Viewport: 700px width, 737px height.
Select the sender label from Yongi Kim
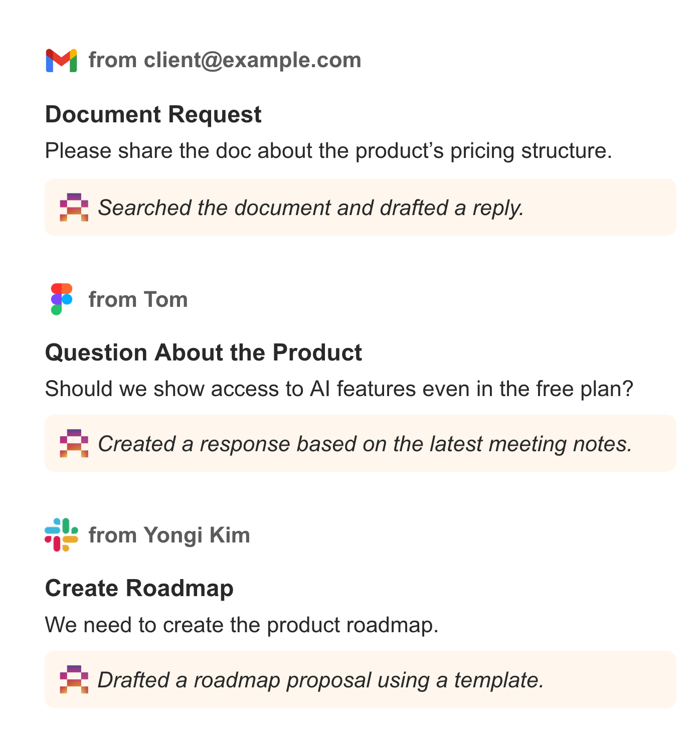[x=169, y=535]
